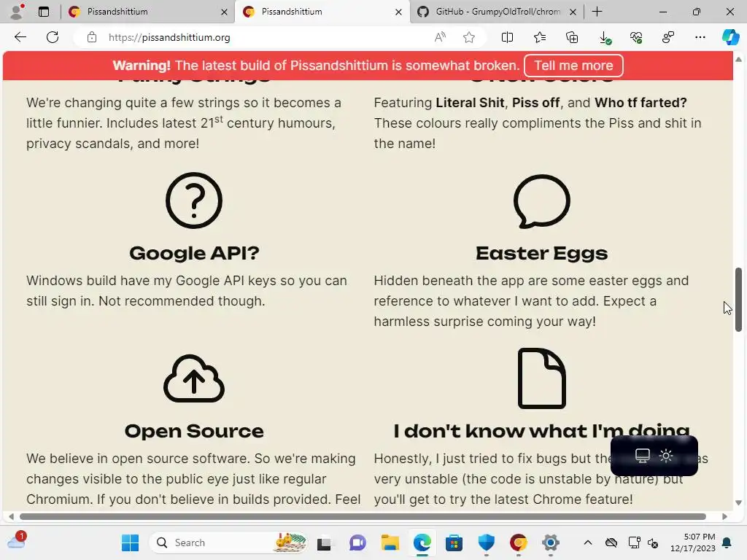The image size is (747, 560).
Task: Click the horizontal scrollbar thumb
Action: (x=363, y=517)
